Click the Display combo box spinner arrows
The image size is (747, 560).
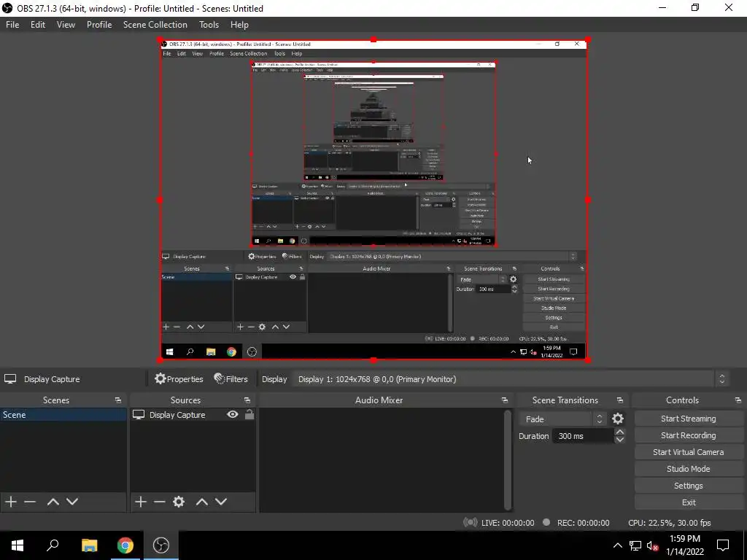[721, 379]
